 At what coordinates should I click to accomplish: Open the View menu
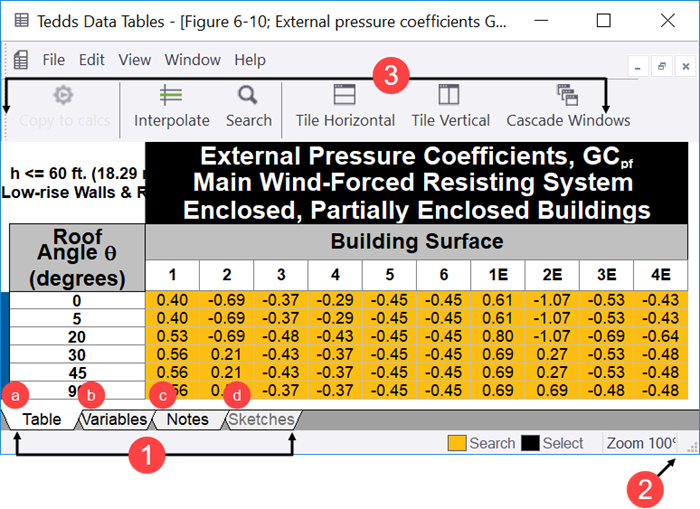coord(134,60)
